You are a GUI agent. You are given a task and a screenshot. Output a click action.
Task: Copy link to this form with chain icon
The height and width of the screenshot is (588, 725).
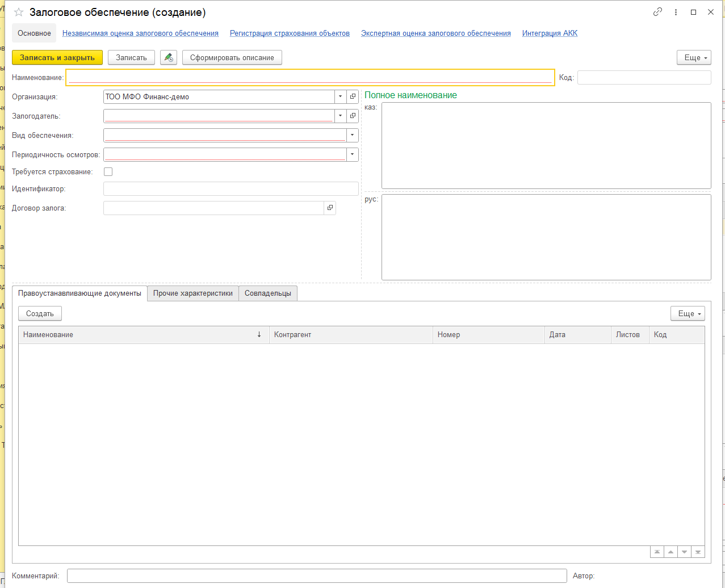(x=657, y=12)
